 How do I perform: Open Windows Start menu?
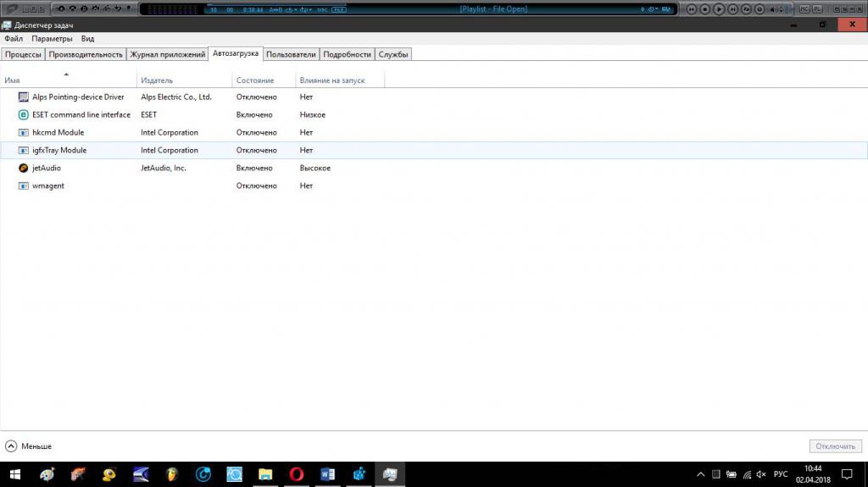tap(15, 474)
